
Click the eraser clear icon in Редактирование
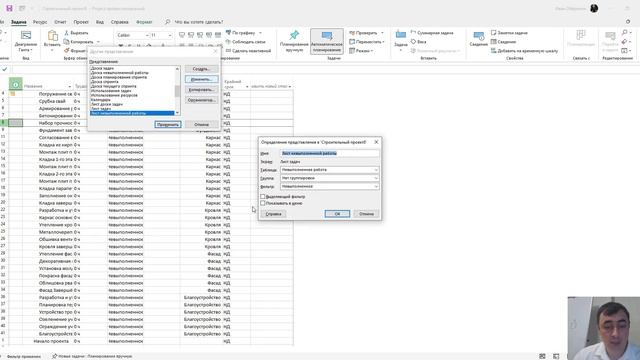[x=624, y=42]
